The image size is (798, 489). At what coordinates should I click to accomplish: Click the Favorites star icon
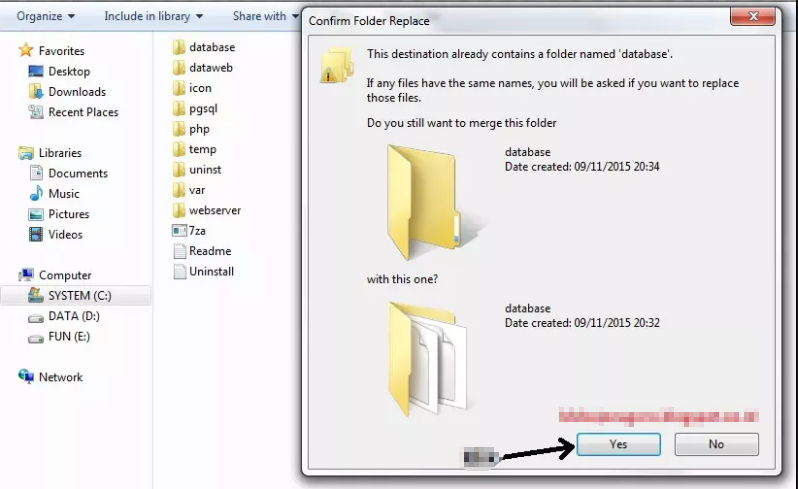[x=25, y=50]
